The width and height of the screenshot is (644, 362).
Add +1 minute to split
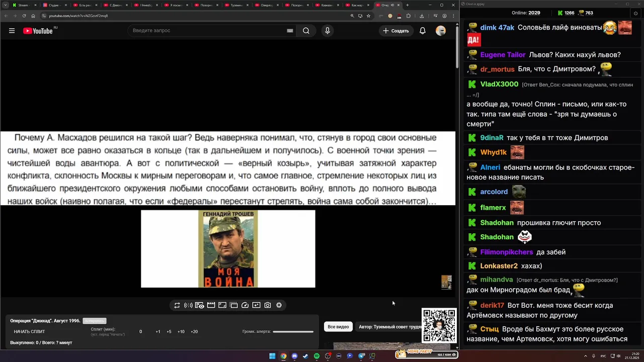158,332
